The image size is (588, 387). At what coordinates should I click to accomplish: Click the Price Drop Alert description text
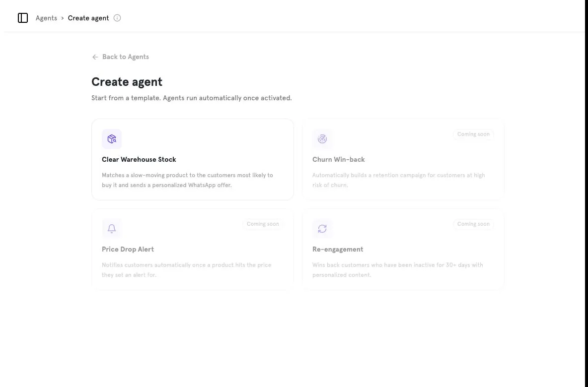click(x=187, y=270)
